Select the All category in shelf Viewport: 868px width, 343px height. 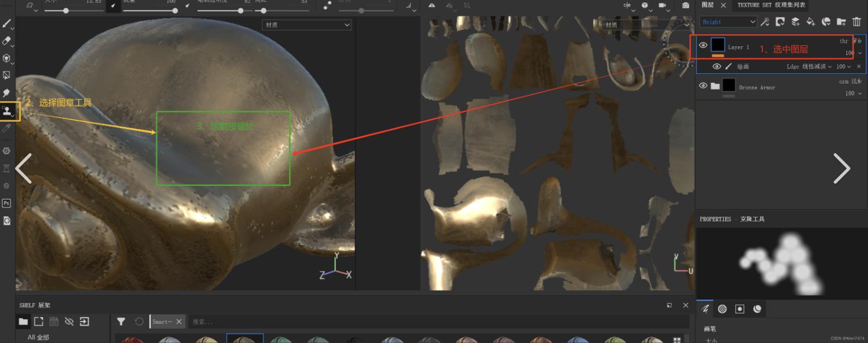pyautogui.click(x=38, y=337)
